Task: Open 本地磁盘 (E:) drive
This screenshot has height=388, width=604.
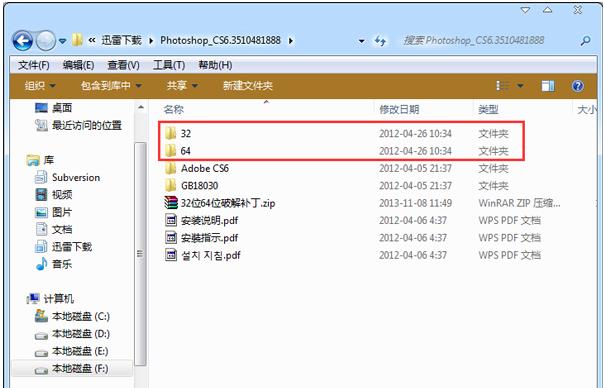Action: pos(80,351)
